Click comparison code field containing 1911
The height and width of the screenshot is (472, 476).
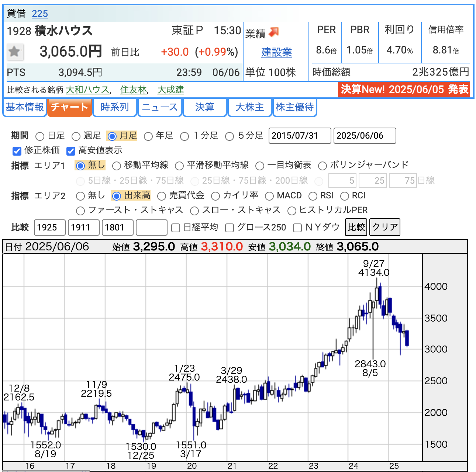tap(84, 228)
